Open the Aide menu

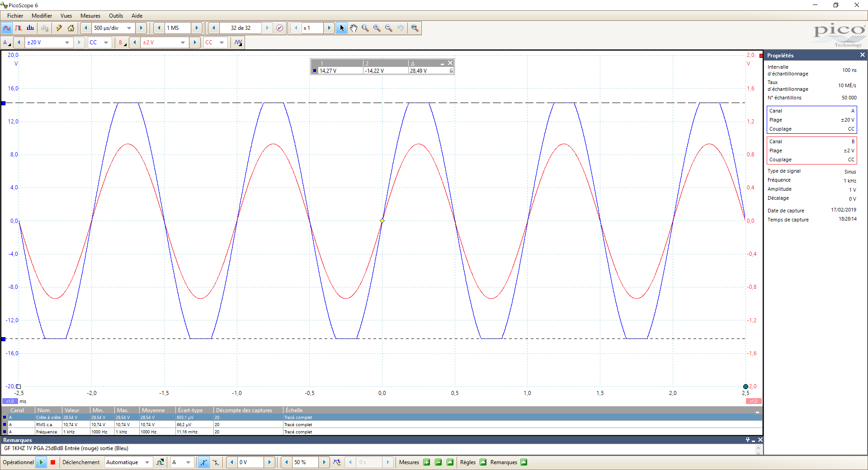tap(137, 16)
